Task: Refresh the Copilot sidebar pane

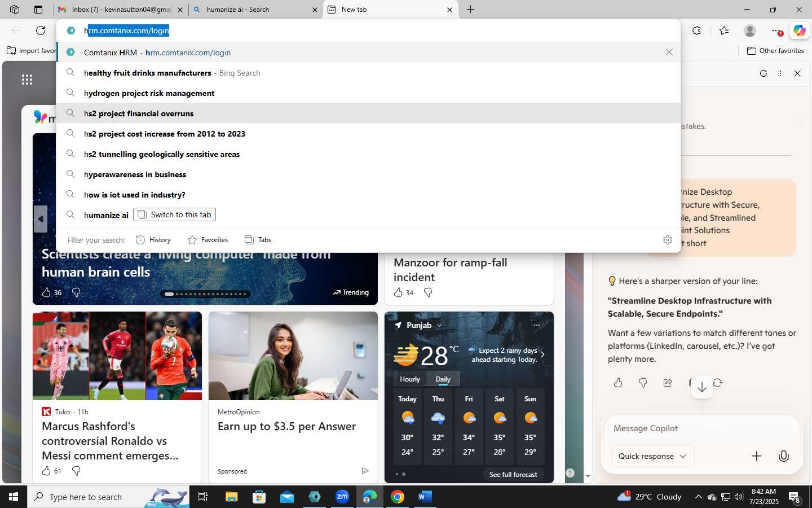Action: pyautogui.click(x=764, y=73)
